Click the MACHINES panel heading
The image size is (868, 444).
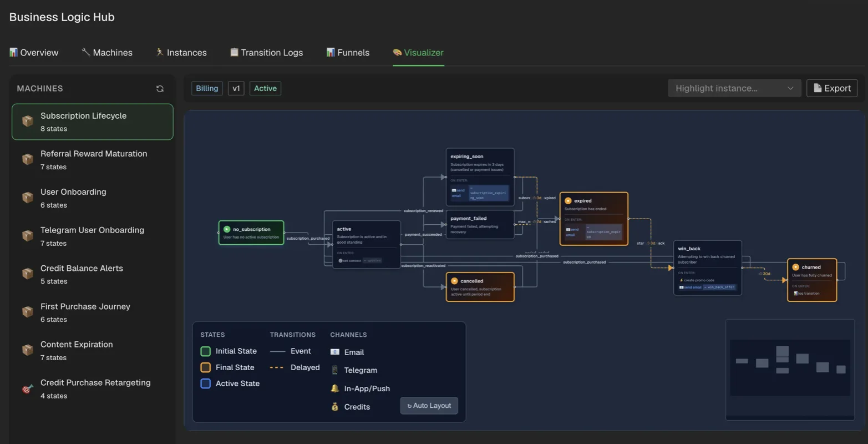40,89
